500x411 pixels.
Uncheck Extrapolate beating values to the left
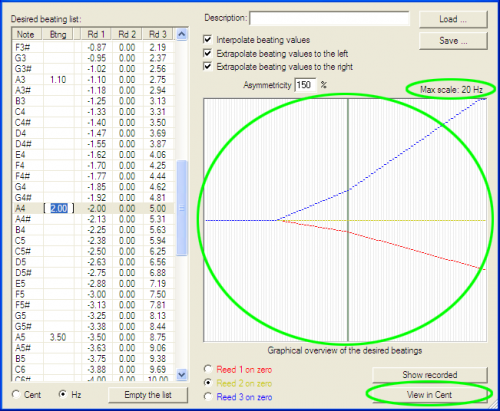pos(208,53)
